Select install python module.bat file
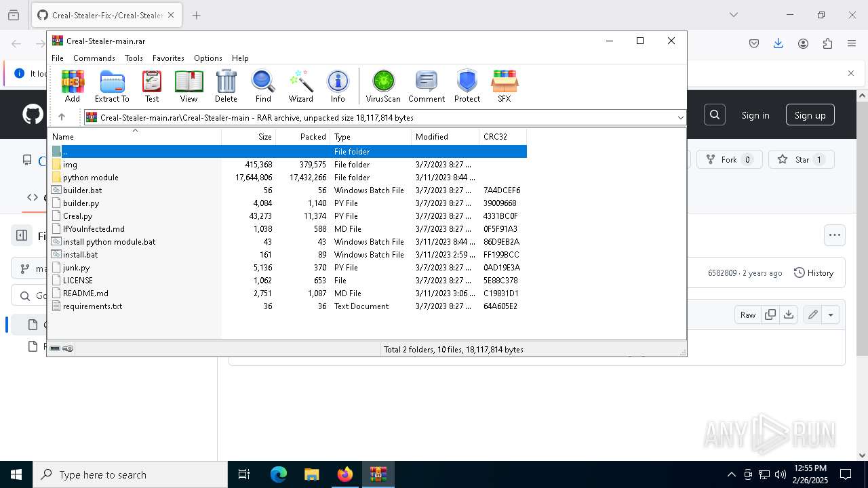Viewport: 868px width, 488px height. point(288,242)
